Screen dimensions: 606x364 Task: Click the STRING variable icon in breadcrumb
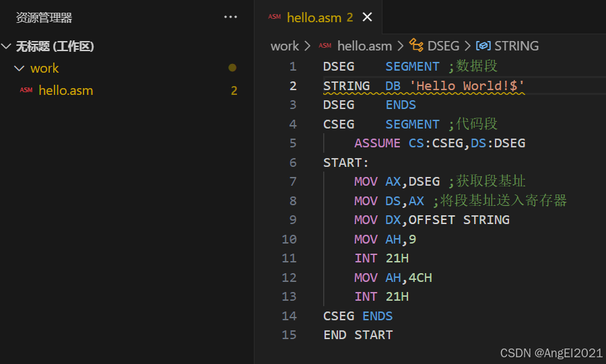click(x=483, y=46)
